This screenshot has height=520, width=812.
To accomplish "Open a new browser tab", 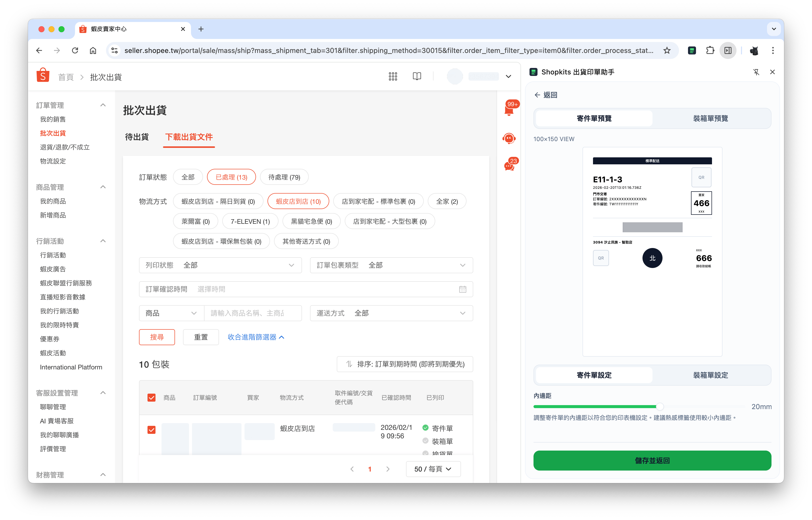I will pos(201,29).
